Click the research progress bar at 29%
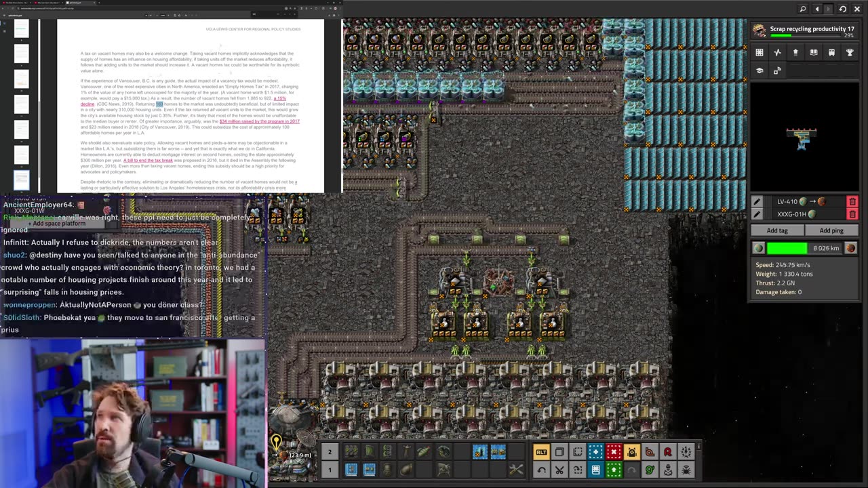 (807, 35)
